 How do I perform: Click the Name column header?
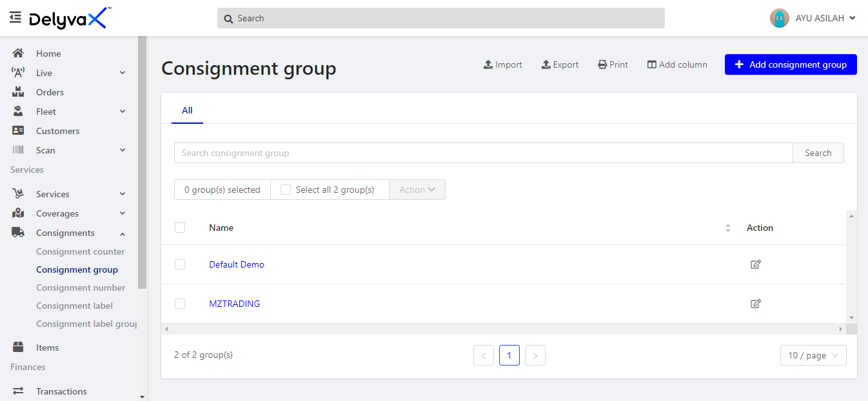point(221,228)
